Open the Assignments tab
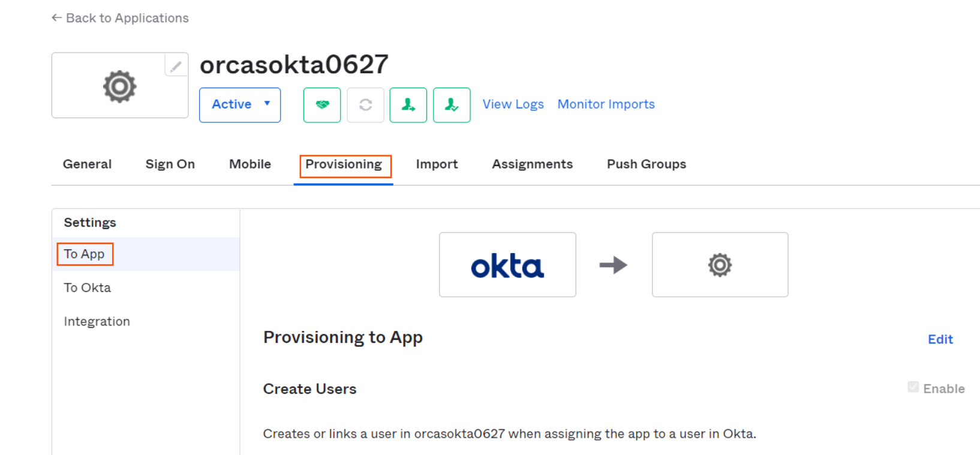Viewport: 980px width, 455px height. (x=533, y=164)
